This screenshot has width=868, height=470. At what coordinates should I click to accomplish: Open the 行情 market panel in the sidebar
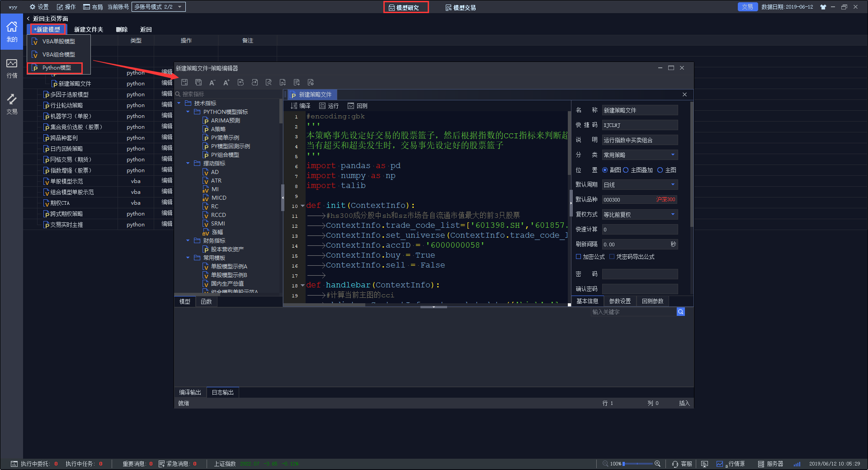click(x=12, y=68)
